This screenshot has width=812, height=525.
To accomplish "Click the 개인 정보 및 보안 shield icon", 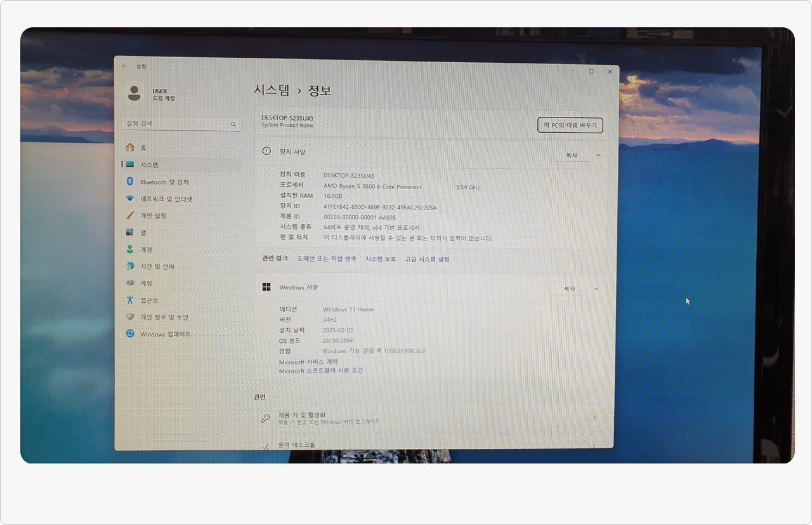I will coord(130,317).
